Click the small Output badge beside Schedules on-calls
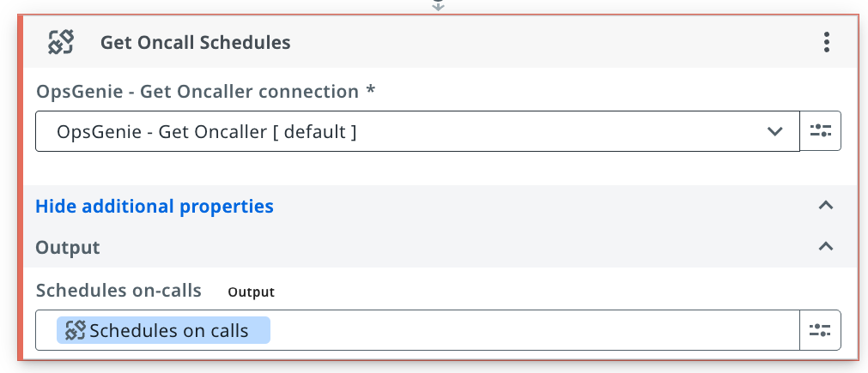The height and width of the screenshot is (373, 868). click(252, 292)
